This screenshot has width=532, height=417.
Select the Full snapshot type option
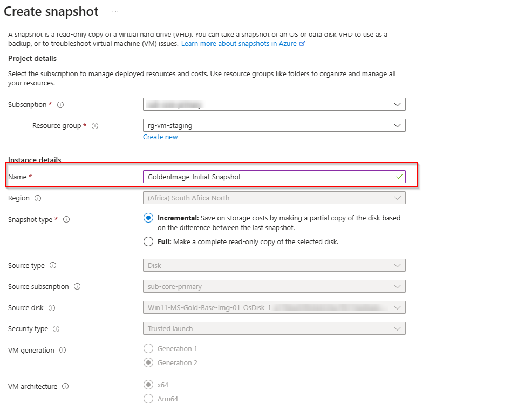[148, 242]
